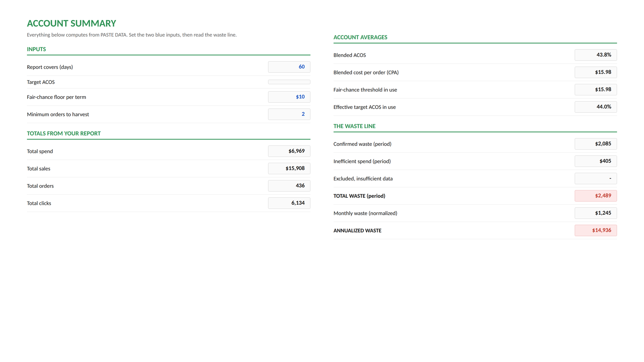This screenshot has height=362, width=644.
Task: Select the Report covers (days) input showing 60
Action: (x=289, y=67)
